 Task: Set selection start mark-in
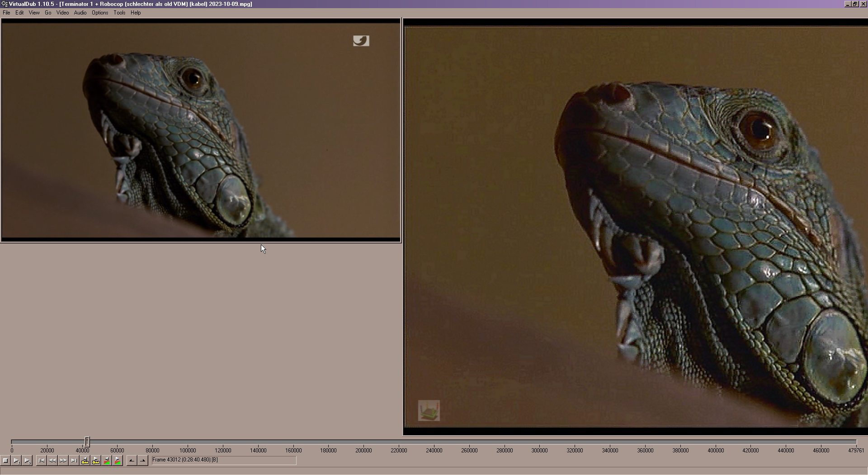coord(132,461)
